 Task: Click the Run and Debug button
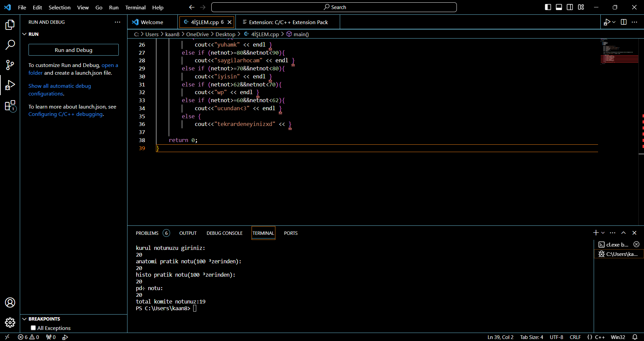pyautogui.click(x=73, y=50)
